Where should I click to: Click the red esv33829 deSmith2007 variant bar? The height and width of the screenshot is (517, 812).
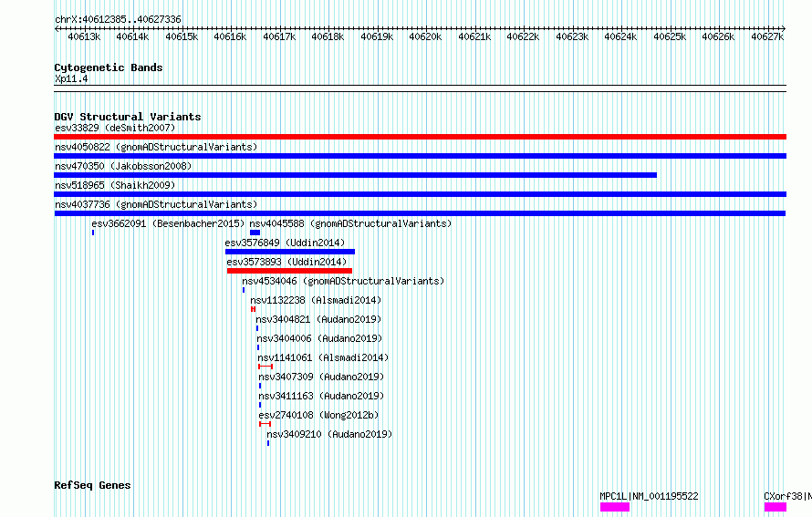tap(420, 137)
